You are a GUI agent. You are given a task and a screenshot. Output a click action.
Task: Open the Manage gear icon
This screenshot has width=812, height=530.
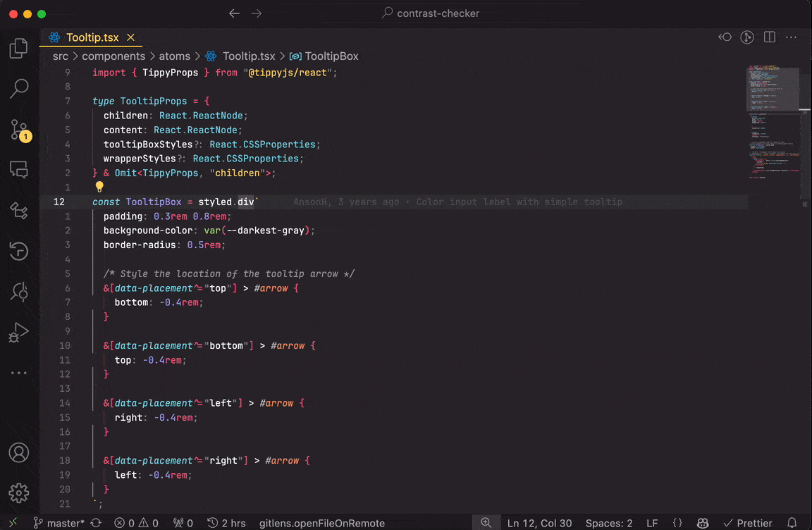pyautogui.click(x=19, y=492)
